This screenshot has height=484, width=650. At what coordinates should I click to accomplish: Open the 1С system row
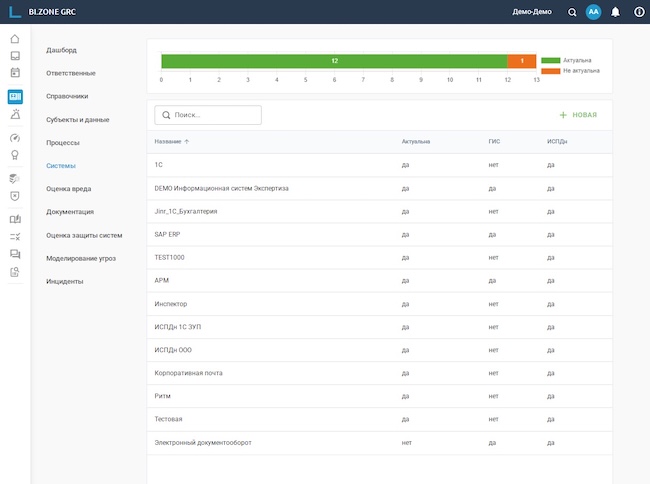pyautogui.click(x=379, y=165)
